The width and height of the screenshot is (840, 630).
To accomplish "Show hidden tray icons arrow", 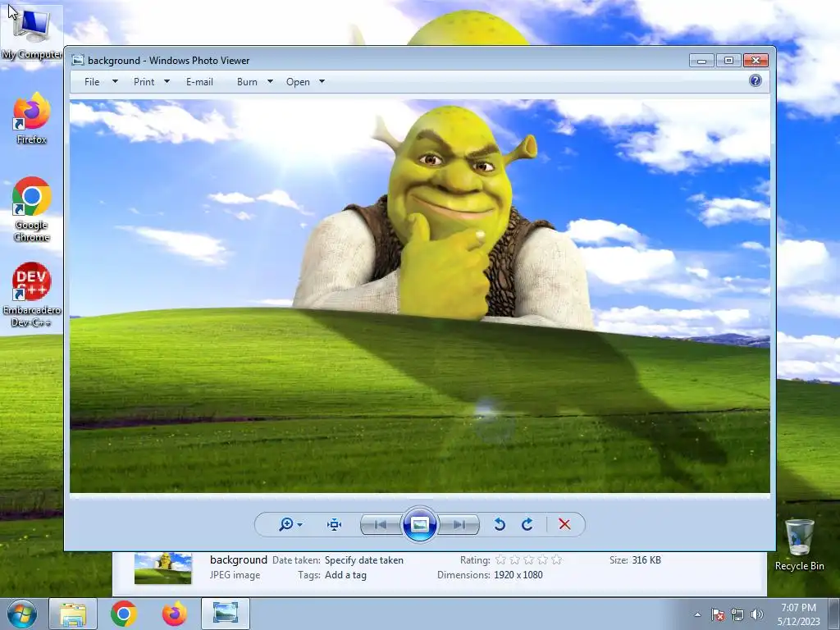I will [x=697, y=614].
